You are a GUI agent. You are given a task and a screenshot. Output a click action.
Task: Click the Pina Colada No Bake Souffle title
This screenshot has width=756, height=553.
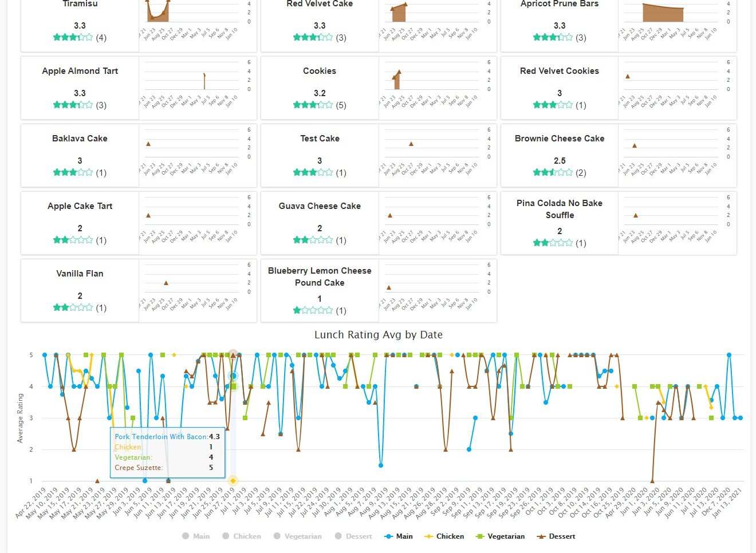pyautogui.click(x=560, y=209)
